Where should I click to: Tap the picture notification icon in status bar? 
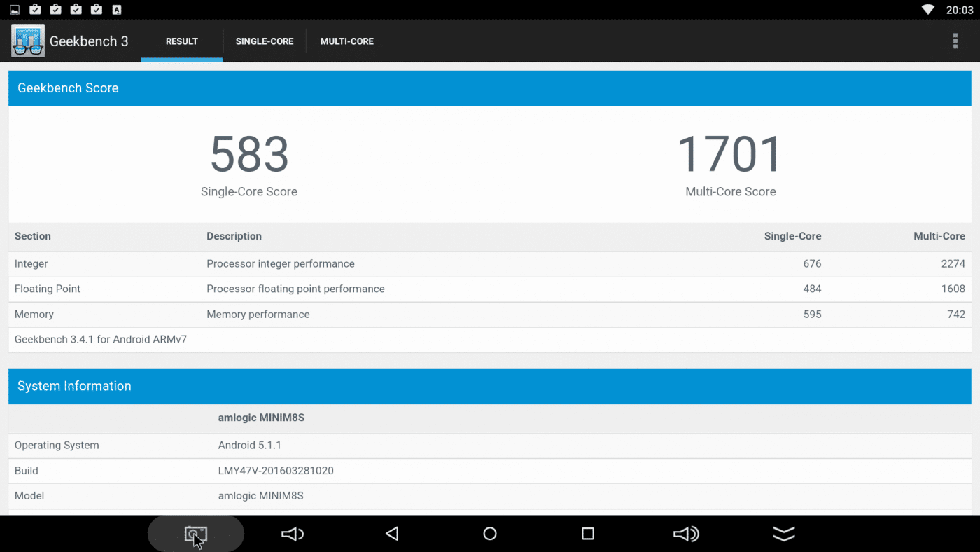[15, 10]
